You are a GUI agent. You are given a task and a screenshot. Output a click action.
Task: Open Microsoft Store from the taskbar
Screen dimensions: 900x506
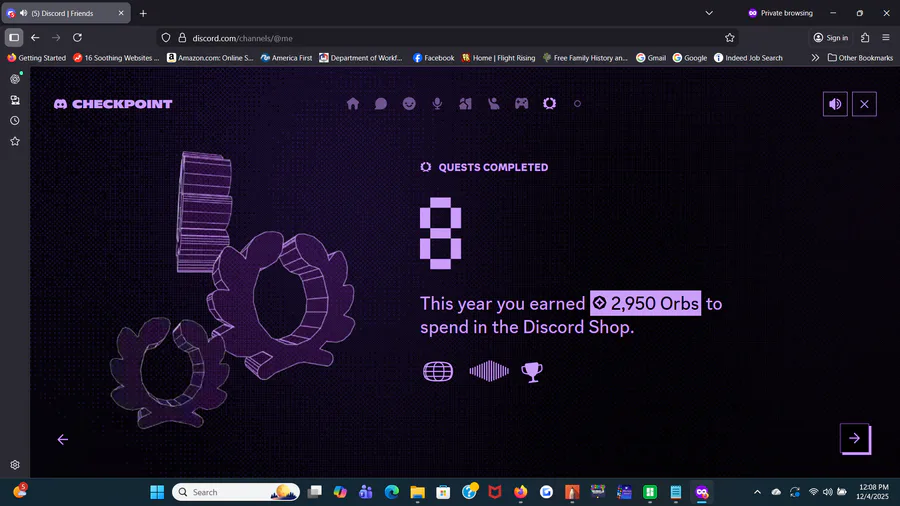[x=443, y=492]
